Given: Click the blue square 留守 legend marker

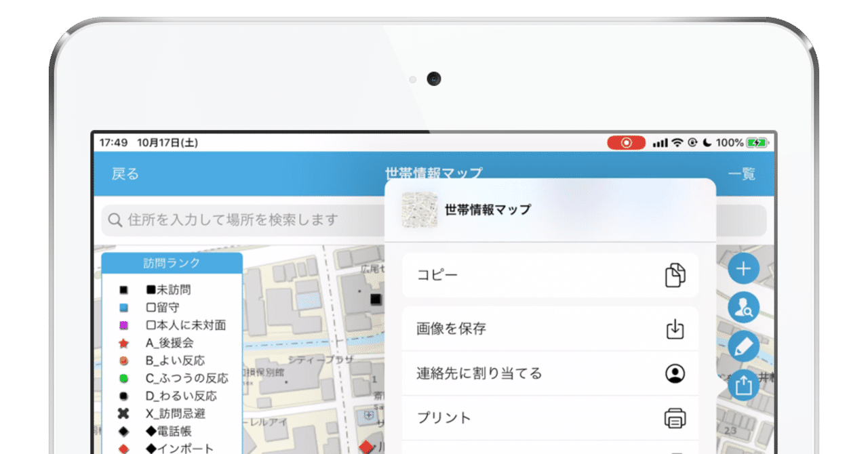Looking at the screenshot, I should click(x=123, y=308).
